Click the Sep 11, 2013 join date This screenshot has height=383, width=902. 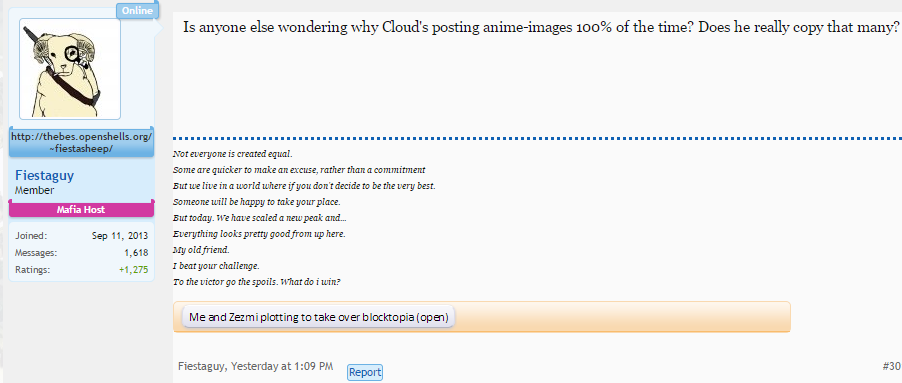[120, 236]
